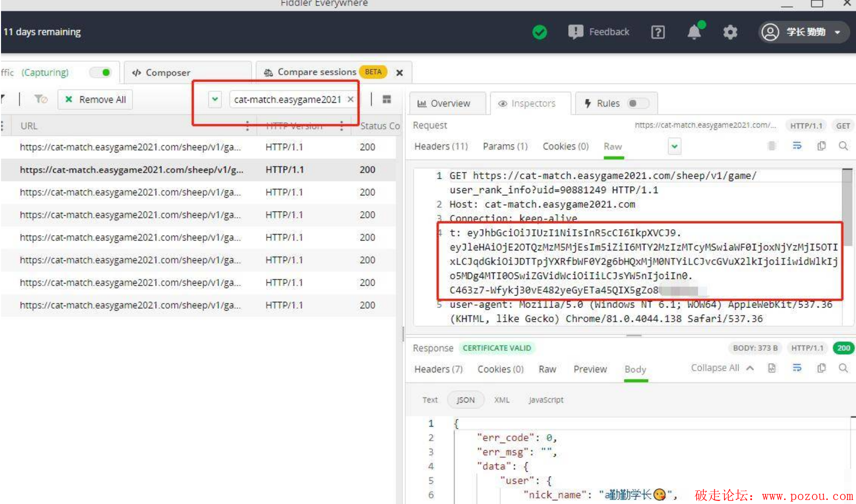Click the Host header line
Viewport: 856px width, 504px height.
click(x=542, y=204)
